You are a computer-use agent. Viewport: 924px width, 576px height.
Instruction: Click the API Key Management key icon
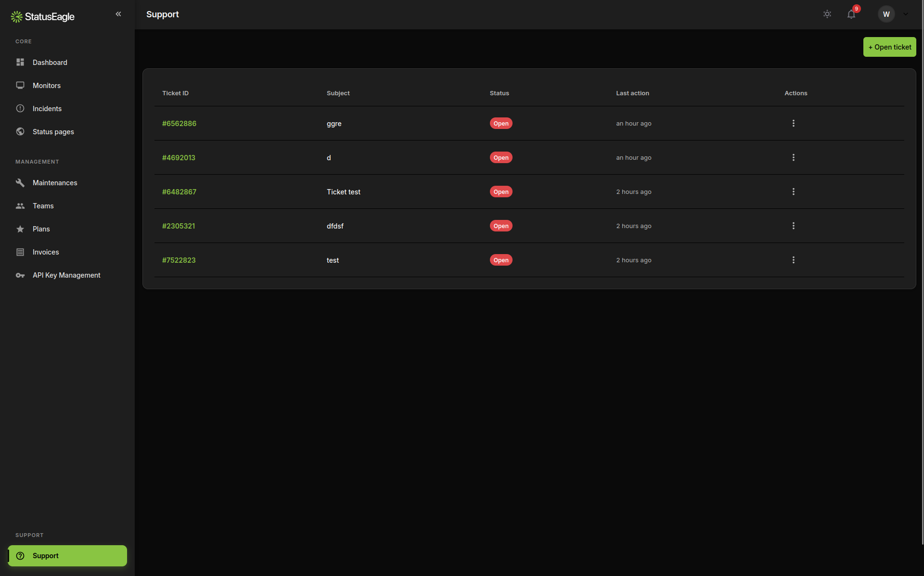click(20, 275)
